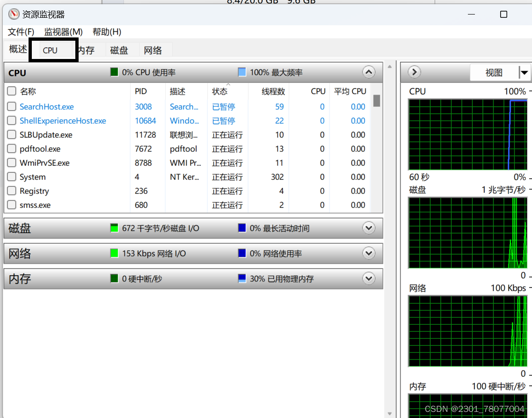
Task: Click the 网络 section header title
Action: 19,253
